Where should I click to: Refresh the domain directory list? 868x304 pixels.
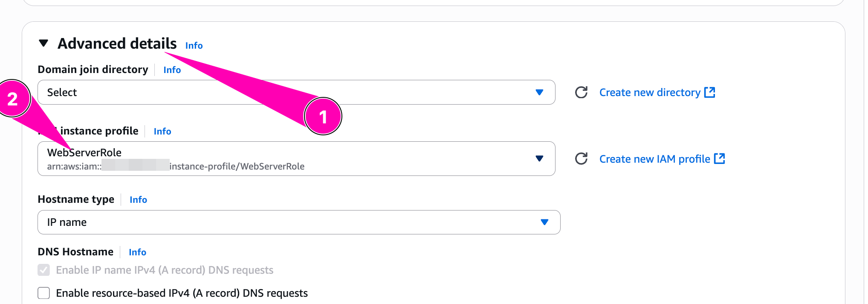click(x=581, y=92)
